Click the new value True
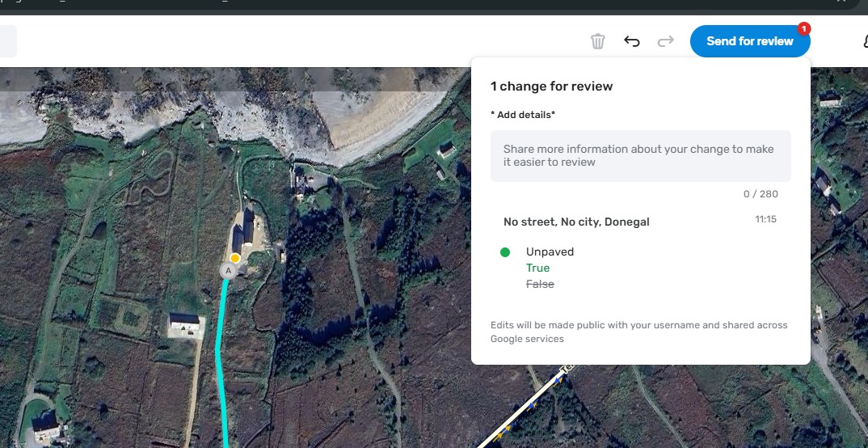Viewport: 868px width, 448px height. 537,268
